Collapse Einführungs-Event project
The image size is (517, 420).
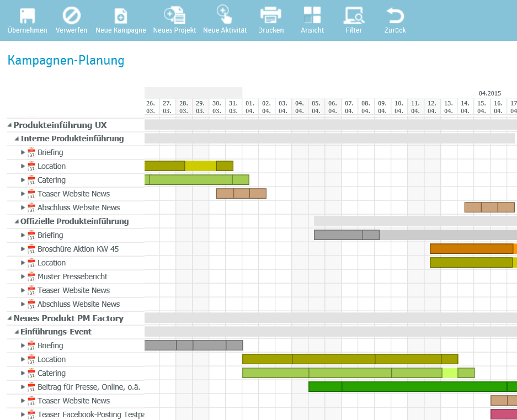(x=17, y=332)
